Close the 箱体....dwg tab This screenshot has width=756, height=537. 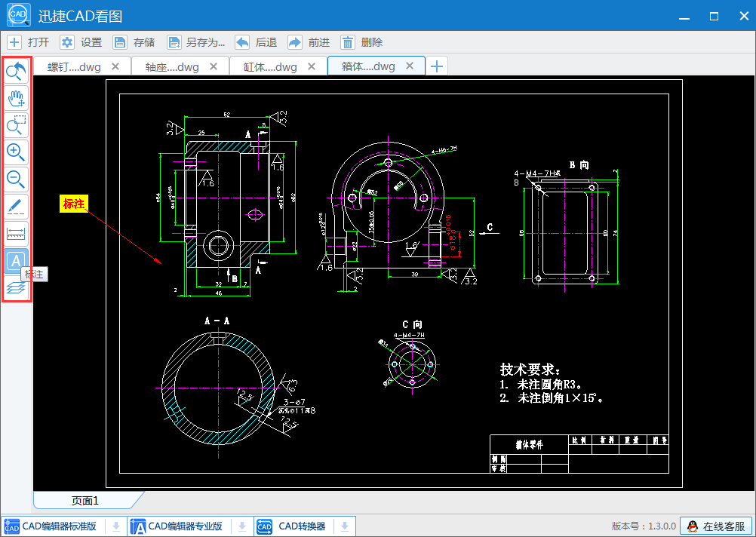(410, 66)
